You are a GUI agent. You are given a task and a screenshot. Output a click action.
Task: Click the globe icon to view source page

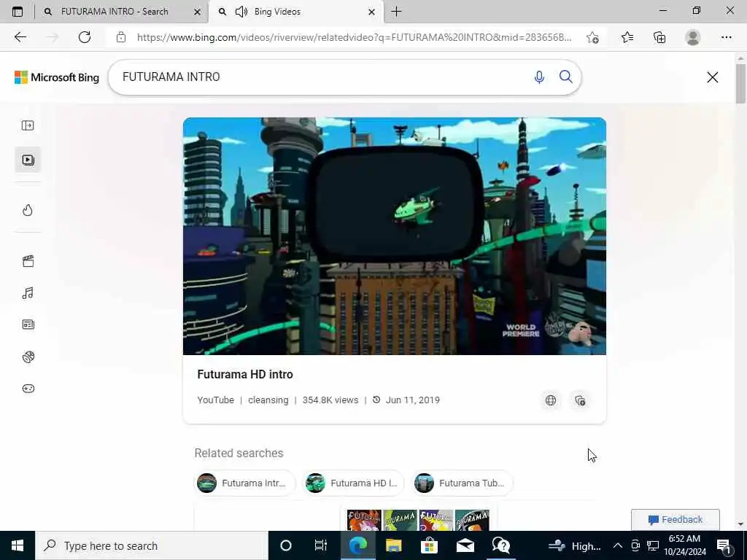[551, 400]
